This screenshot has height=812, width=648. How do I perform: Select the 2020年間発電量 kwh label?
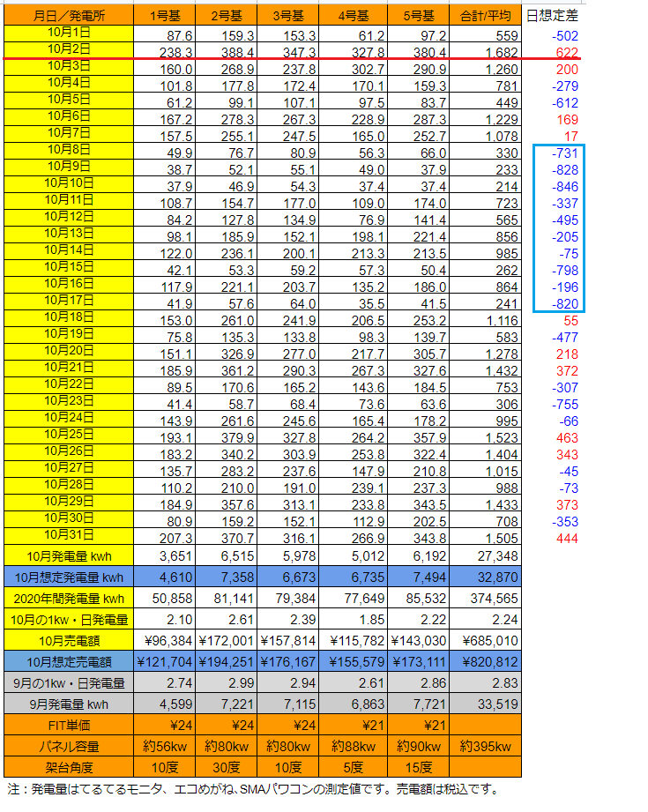(x=69, y=598)
